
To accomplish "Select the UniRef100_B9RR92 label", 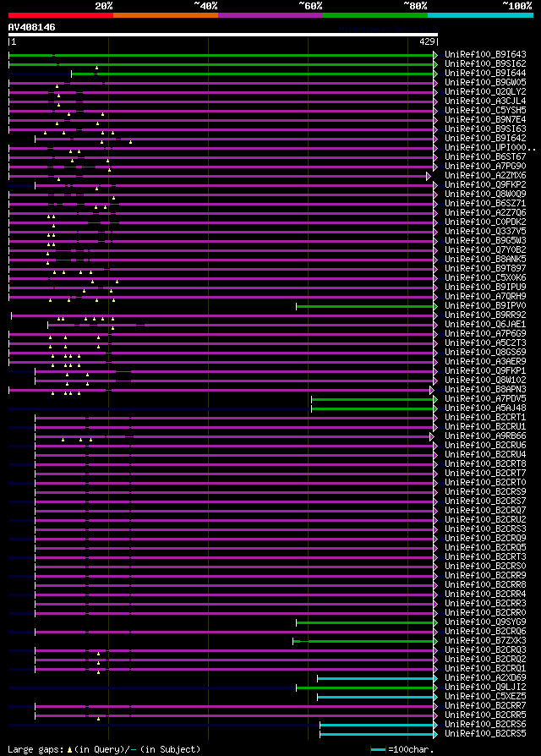I will coord(485,315).
